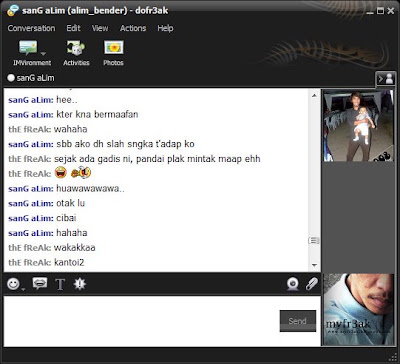Viewport: 400px width, 364px height.
Task: Click sanG aLim's display picture thumbnail
Action: (359, 126)
